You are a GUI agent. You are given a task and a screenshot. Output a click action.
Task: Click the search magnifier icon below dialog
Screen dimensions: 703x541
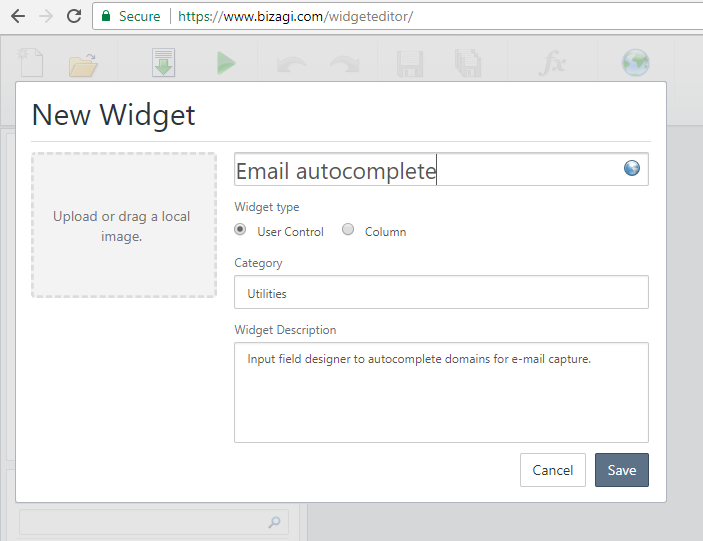(274, 522)
